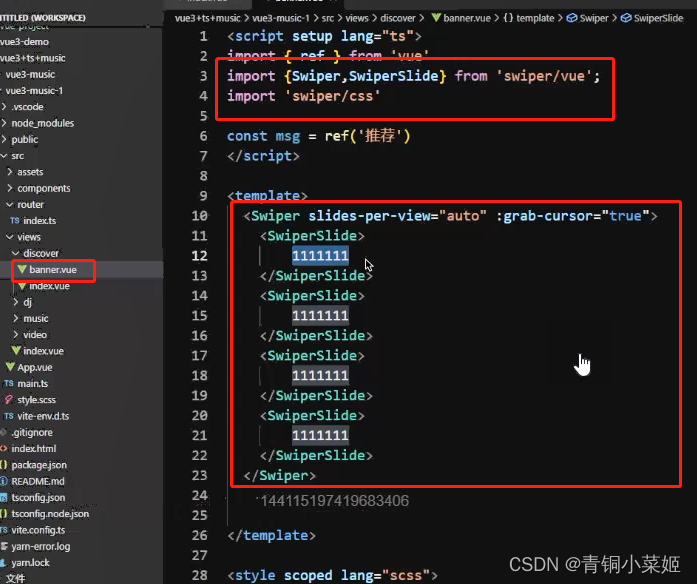The width and height of the screenshot is (697, 584).
Task: Open vite-env.d.ts file
Action: coord(43,416)
